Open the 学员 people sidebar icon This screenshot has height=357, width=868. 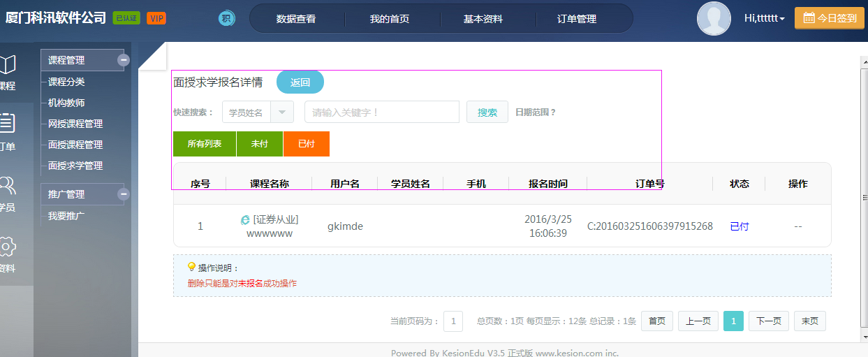click(8, 185)
